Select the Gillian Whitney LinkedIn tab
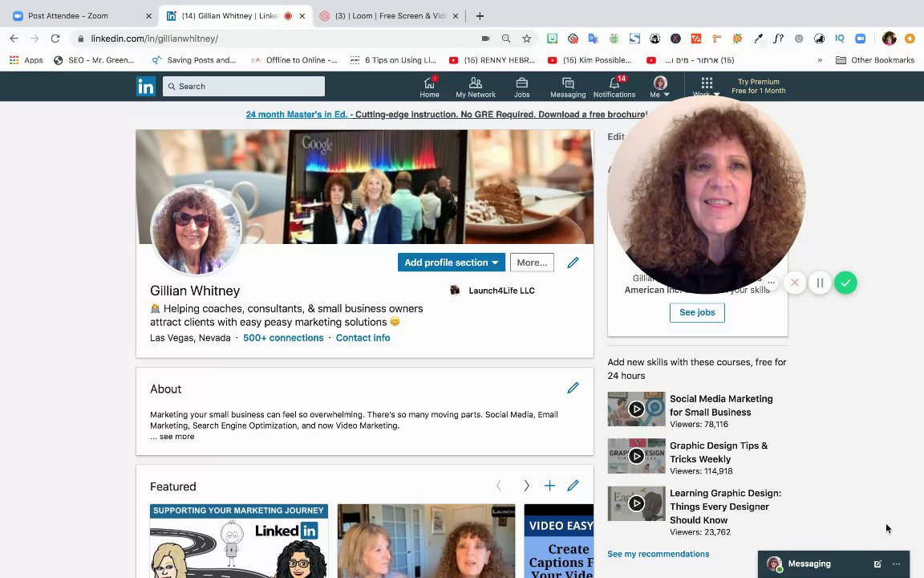The width and height of the screenshot is (924, 578). [x=234, y=16]
